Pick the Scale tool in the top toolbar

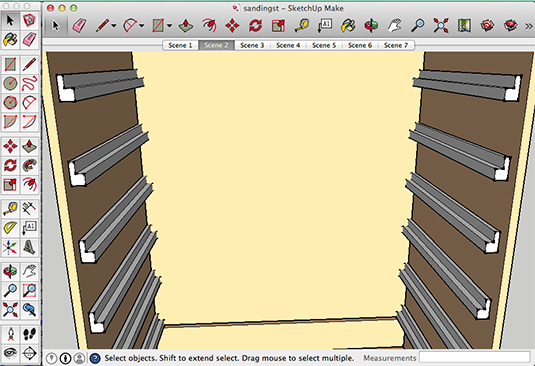[x=278, y=26]
